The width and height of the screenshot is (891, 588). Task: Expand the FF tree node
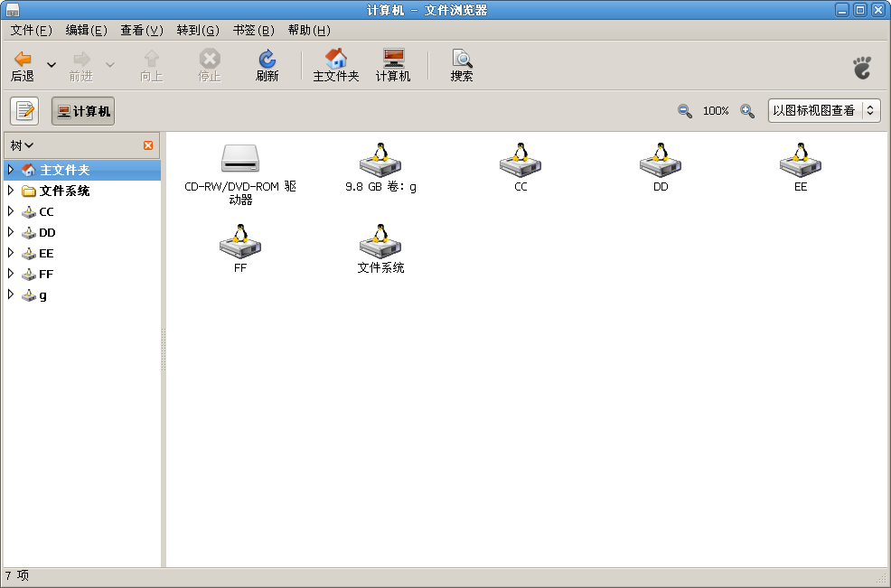coord(10,274)
